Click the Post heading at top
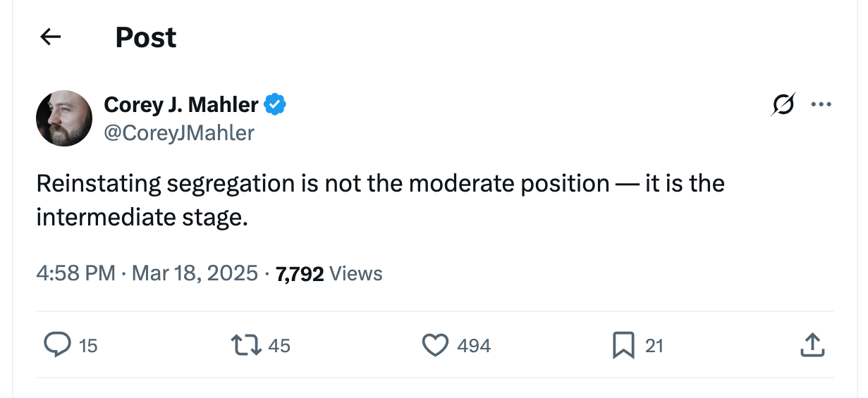The width and height of the screenshot is (868, 398). click(x=146, y=37)
